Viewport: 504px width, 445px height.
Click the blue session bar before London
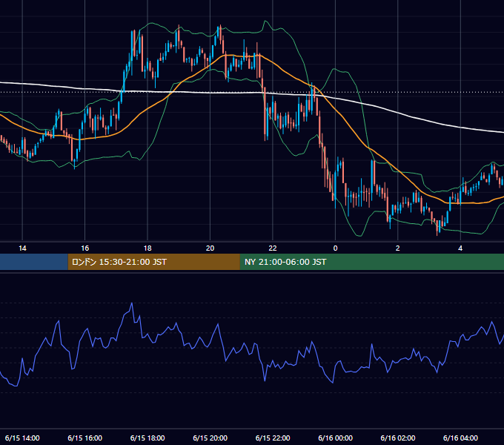(34, 262)
